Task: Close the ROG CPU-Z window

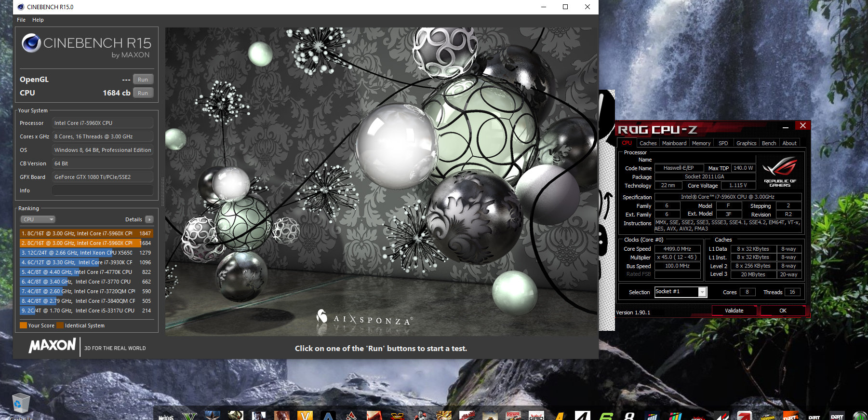Action: [x=802, y=126]
